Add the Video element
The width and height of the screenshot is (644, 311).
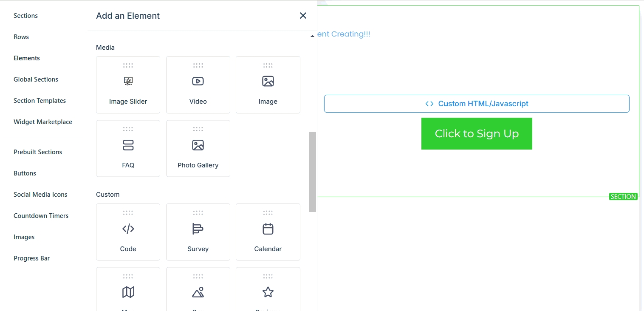click(198, 81)
